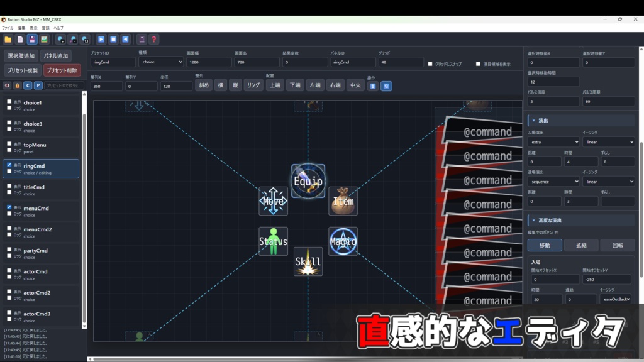Switch to the 拡縮 tab
Viewport: 644px width, 362px height.
[581, 246]
